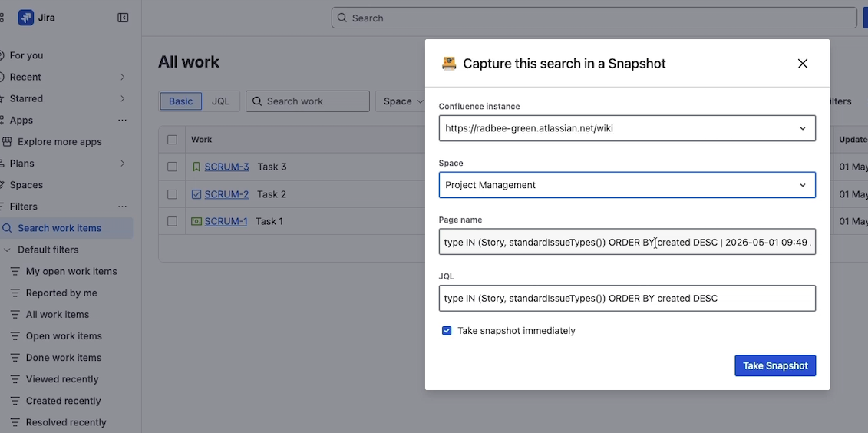The image size is (868, 433).
Task: Check the SCRUM-2 row checkbox
Action: 172,194
